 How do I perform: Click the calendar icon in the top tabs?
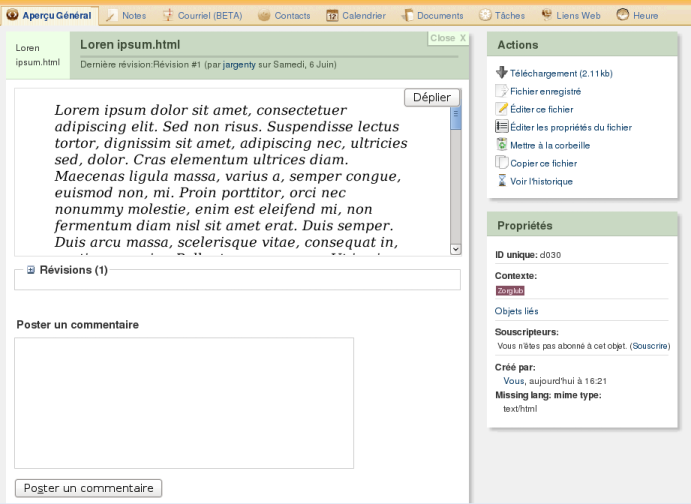tap(332, 16)
